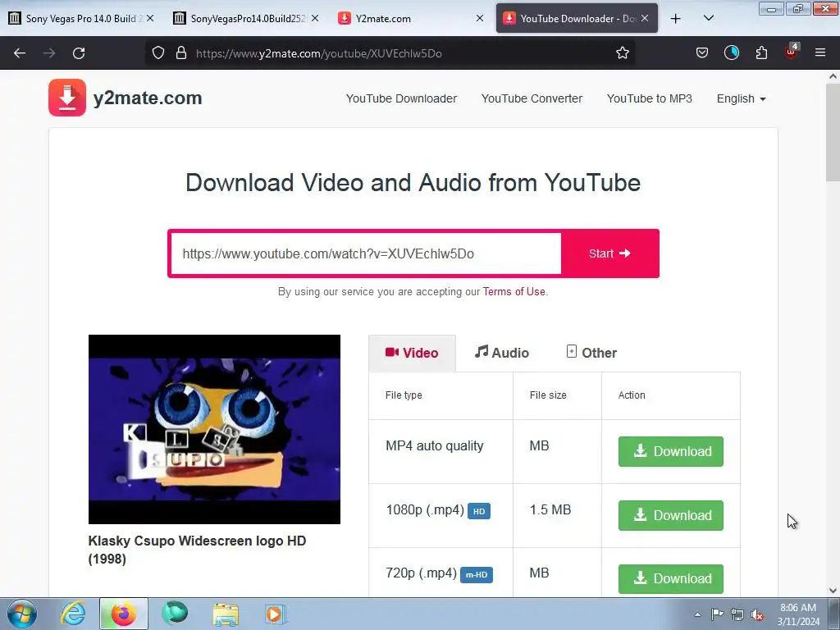Close the YouTube Downloader active tab
The width and height of the screenshot is (840, 630).
click(645, 18)
